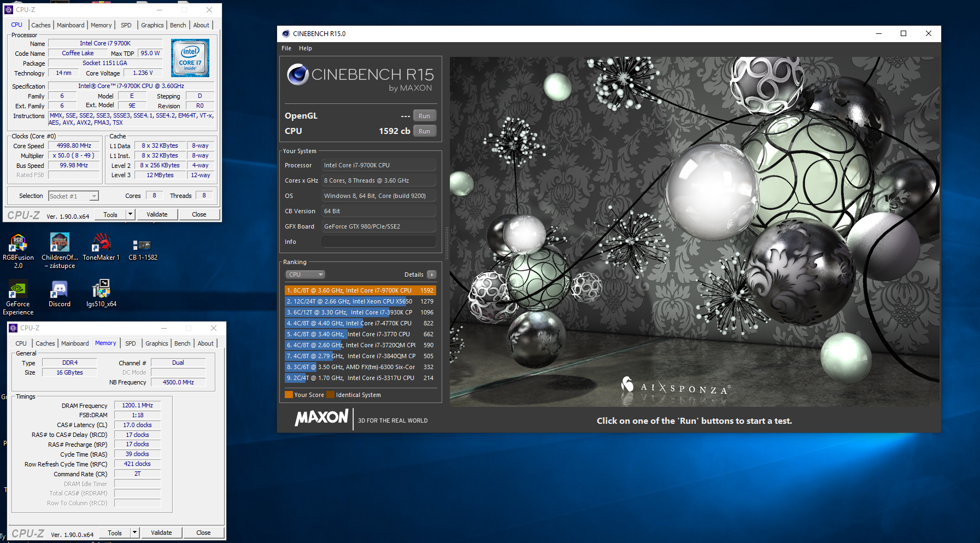Image resolution: width=980 pixels, height=543 pixels.
Task: Switch to Mainboard tab in top CPU-Z
Action: (x=71, y=25)
